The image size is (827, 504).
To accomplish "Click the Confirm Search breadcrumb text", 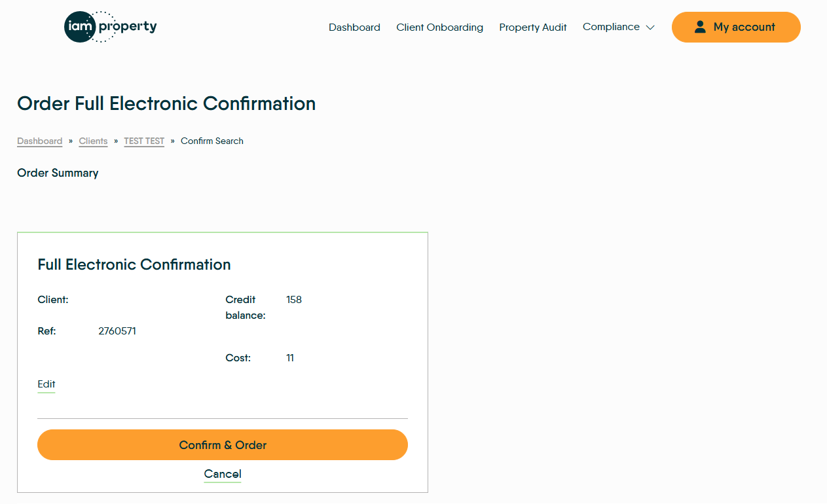I will (x=212, y=141).
